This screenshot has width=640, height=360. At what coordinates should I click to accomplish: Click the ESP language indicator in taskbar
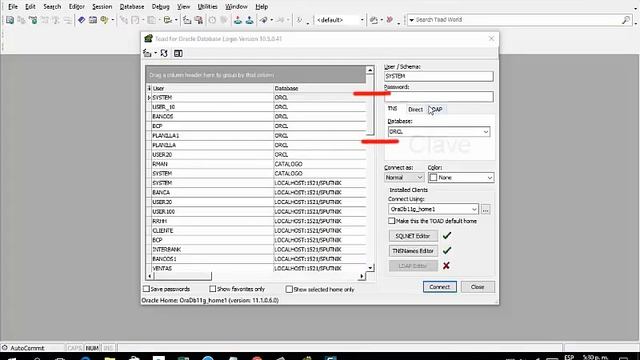pyautogui.click(x=569, y=357)
